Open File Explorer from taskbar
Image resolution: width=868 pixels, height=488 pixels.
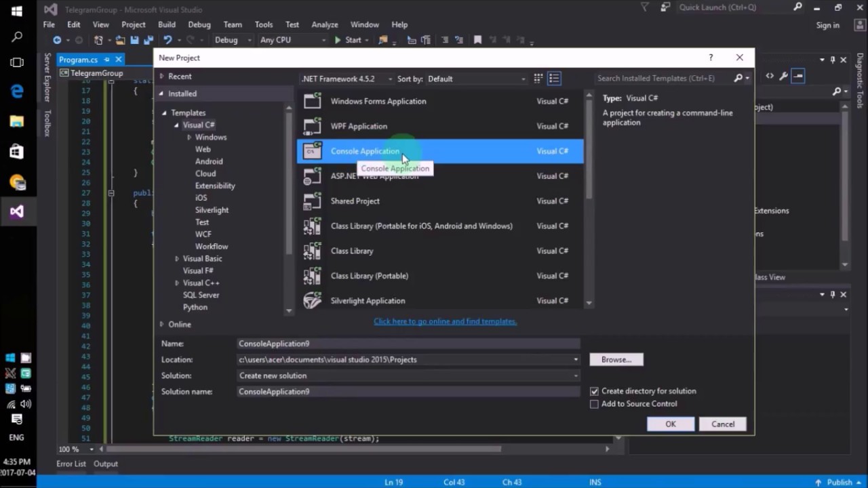click(x=17, y=122)
